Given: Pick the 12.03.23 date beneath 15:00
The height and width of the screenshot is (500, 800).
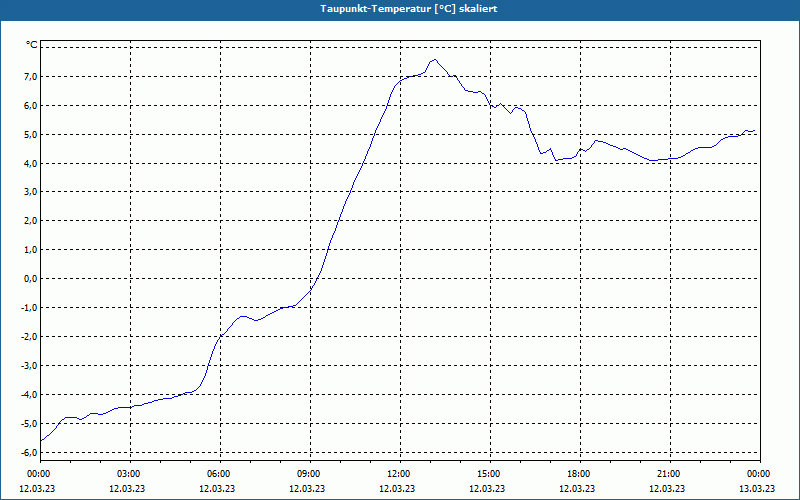Looking at the screenshot, I should (487, 488).
